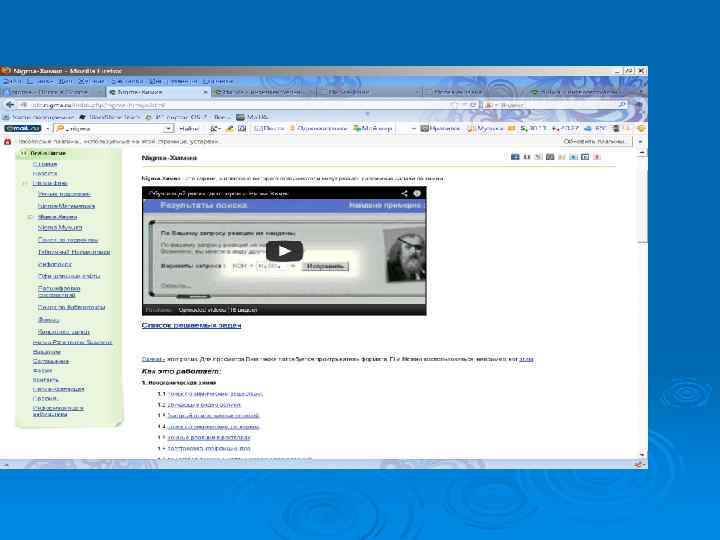Click the magnifier icon in Яндекс search box

click(622, 105)
